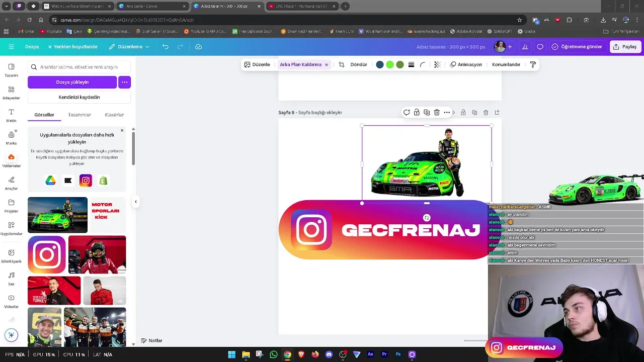
Task: Open transparency checkerboard control
Action: (x=437, y=64)
